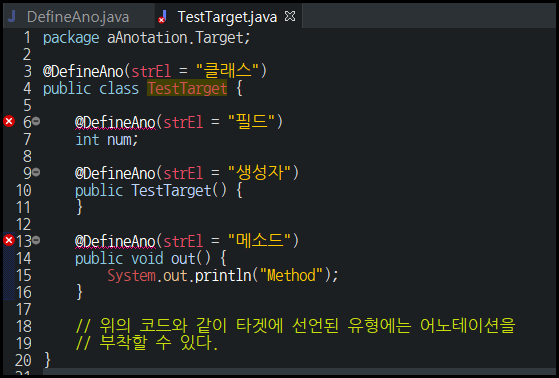Click the error marker on line 6
The image size is (559, 378).
pos(9,122)
